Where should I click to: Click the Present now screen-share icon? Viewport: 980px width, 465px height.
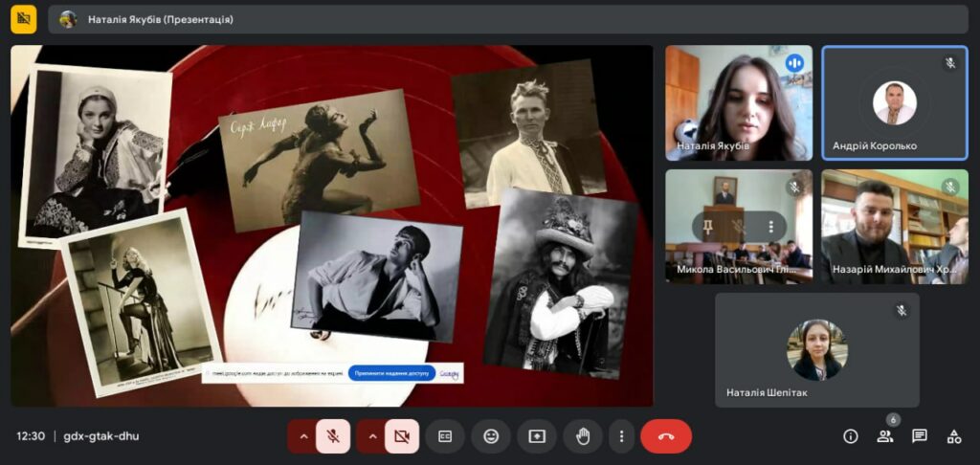click(x=537, y=436)
